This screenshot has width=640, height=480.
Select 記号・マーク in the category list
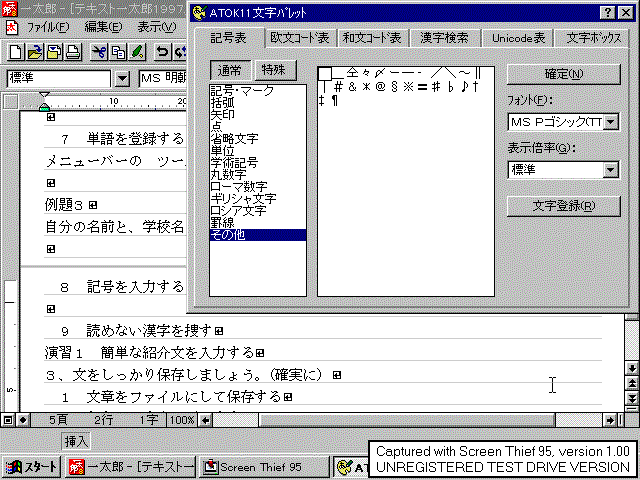click(x=258, y=91)
